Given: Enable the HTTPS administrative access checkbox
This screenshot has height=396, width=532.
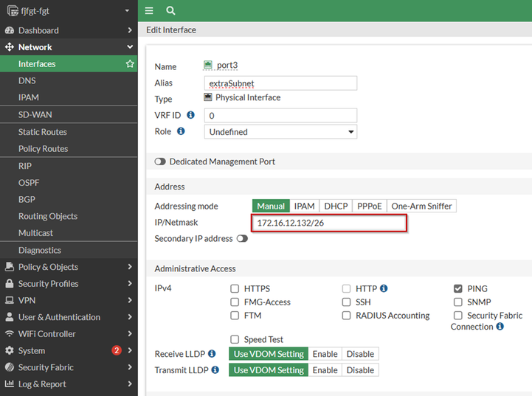Looking at the screenshot, I should click(x=235, y=289).
